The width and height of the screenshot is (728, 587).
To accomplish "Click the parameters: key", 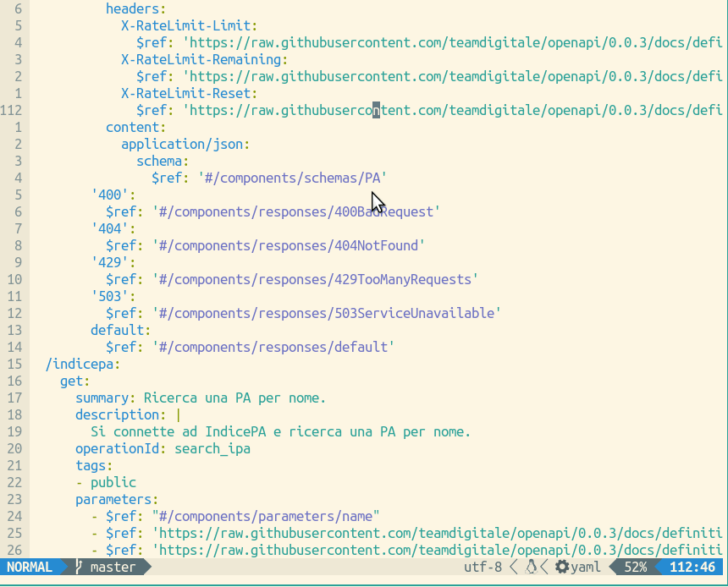I will (x=117, y=500).
